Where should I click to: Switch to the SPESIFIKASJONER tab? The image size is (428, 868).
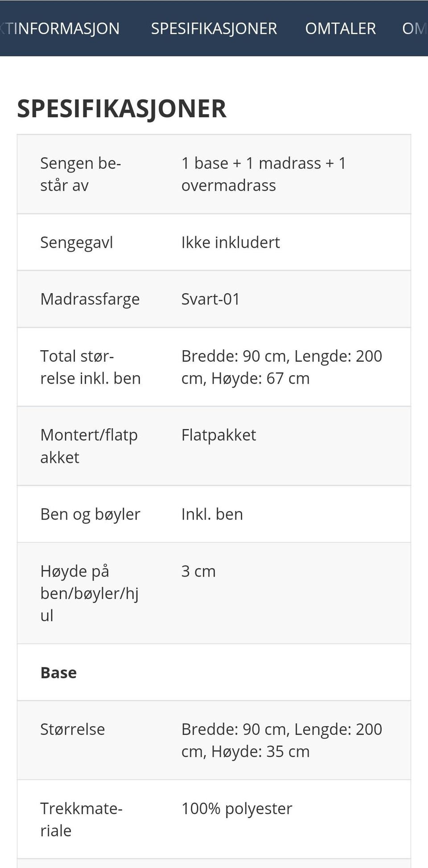click(214, 28)
